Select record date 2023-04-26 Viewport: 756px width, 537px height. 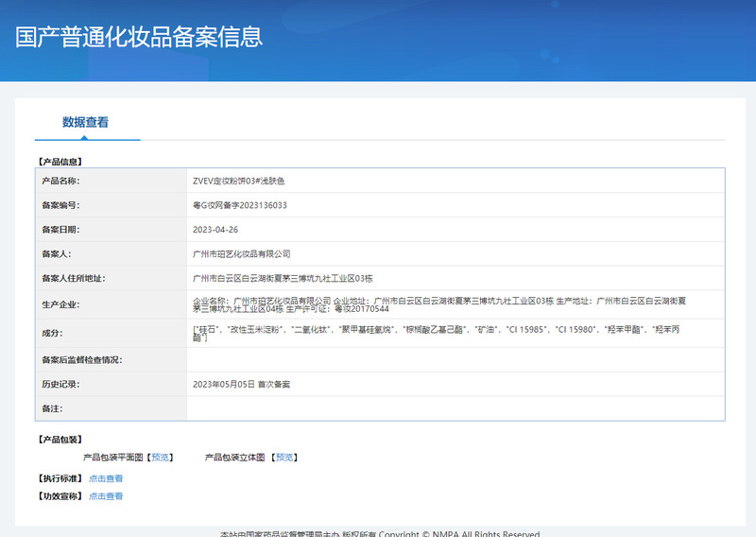(215, 230)
